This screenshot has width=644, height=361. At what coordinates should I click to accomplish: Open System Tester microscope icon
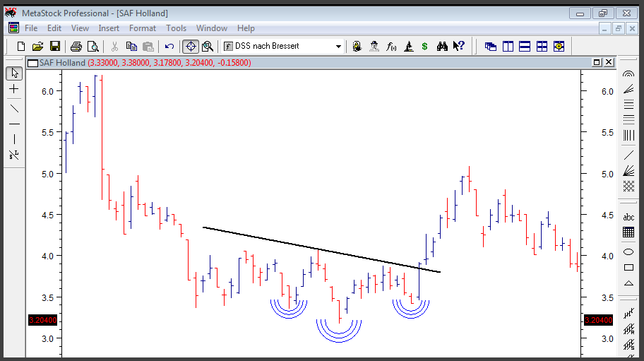pyautogui.click(x=409, y=47)
